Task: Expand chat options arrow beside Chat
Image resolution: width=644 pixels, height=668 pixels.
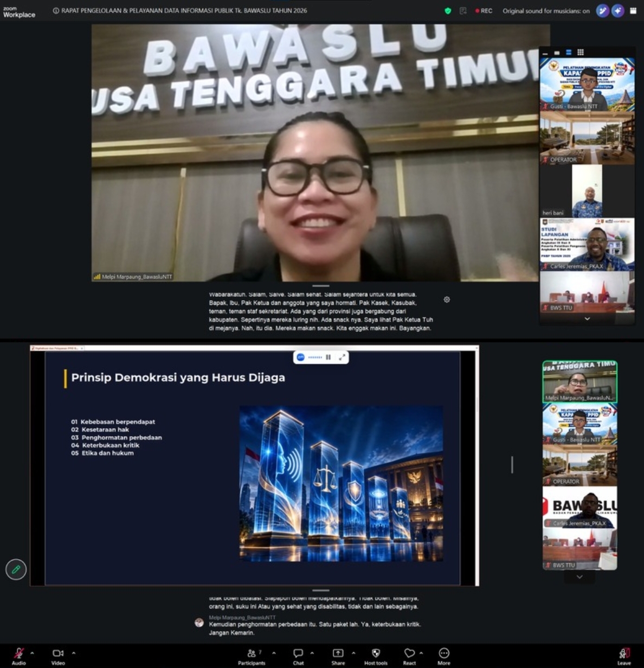Action: [312, 653]
